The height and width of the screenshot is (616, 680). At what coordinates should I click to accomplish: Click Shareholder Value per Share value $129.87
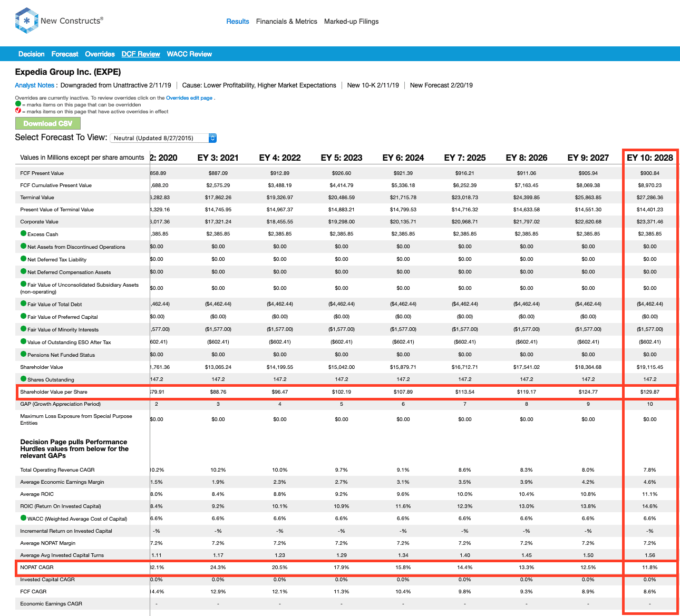pyautogui.click(x=650, y=392)
